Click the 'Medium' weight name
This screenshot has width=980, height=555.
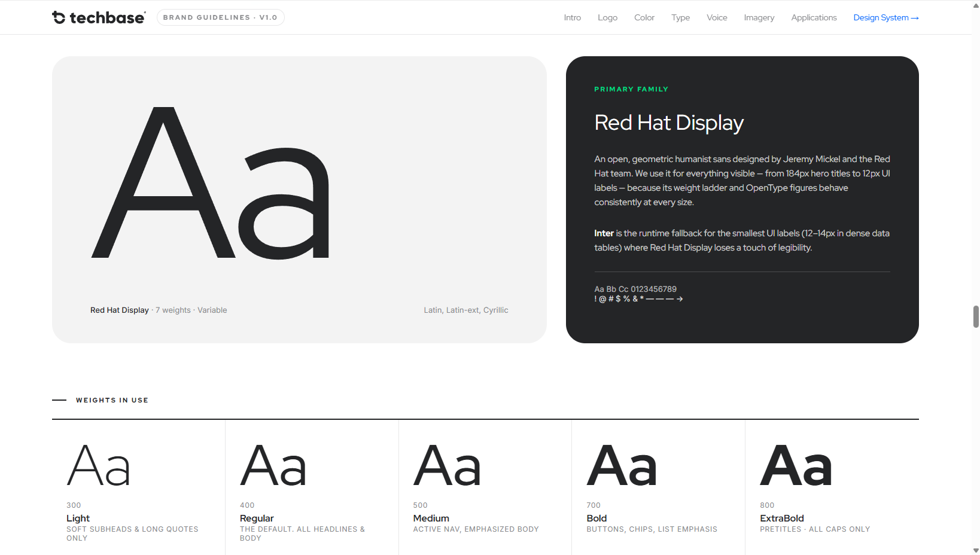(431, 518)
